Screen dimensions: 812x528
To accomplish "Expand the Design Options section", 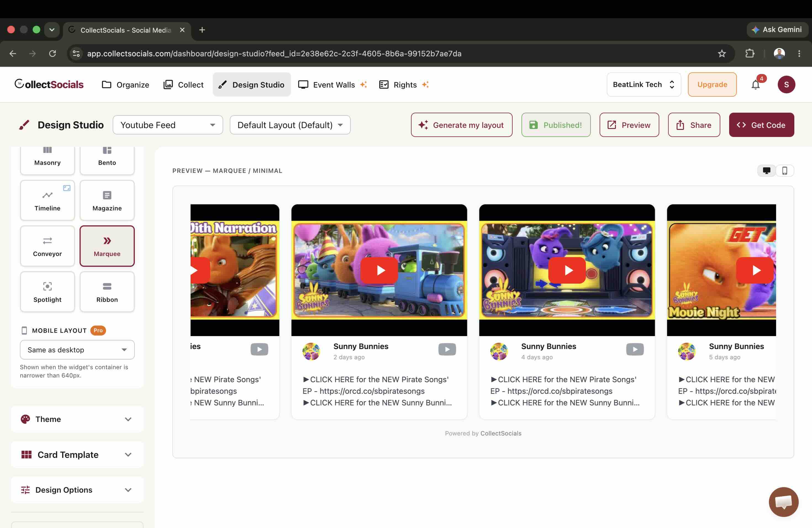I will click(77, 490).
